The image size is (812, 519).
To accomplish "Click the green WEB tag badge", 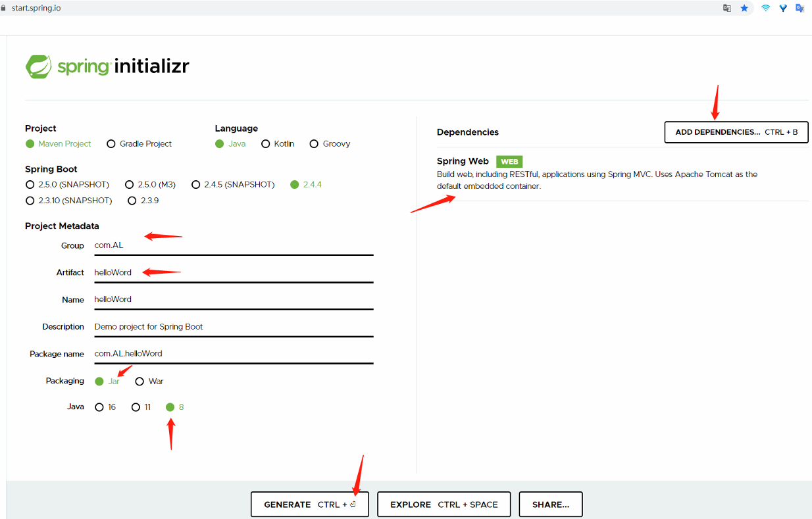I will (509, 161).
